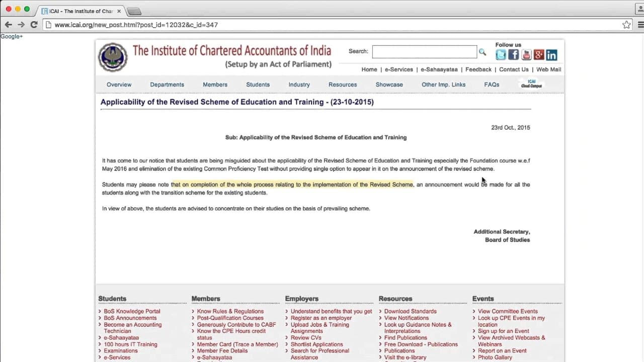
Task: Open the Feedback link
Action: tap(478, 69)
